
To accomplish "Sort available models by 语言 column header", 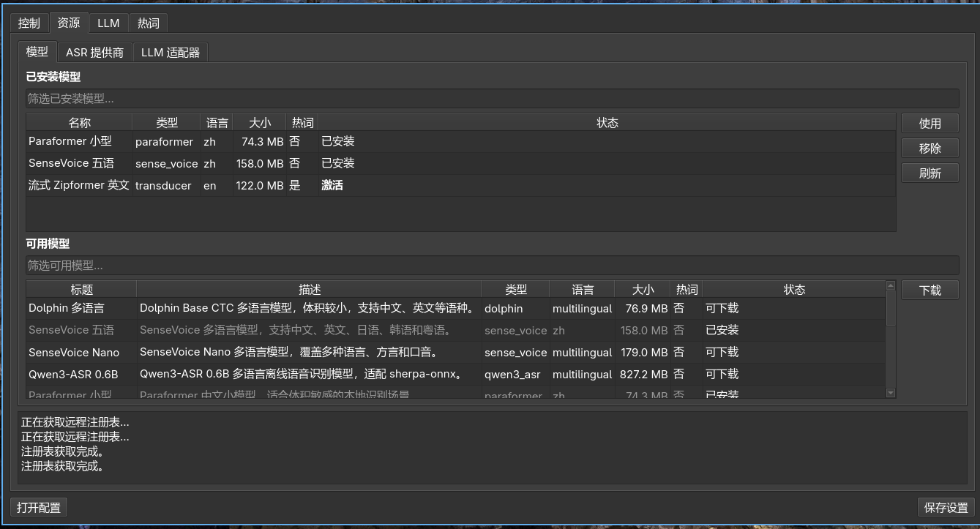I will [582, 290].
